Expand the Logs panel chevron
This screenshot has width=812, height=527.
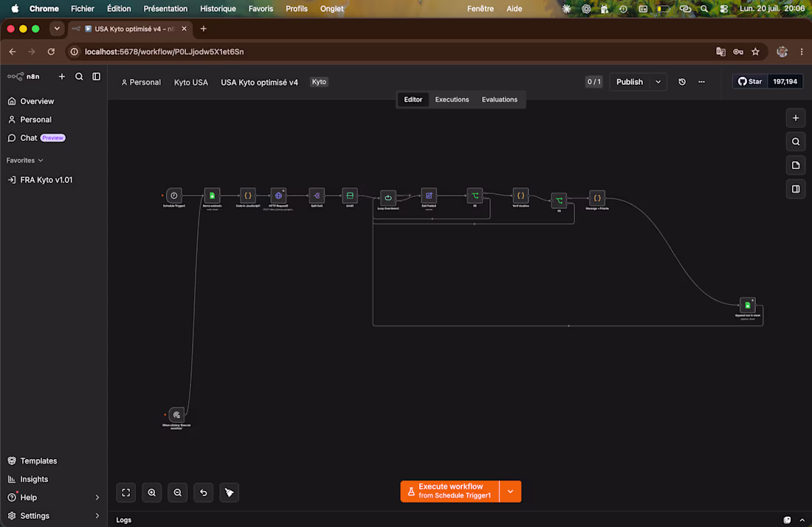click(x=802, y=520)
